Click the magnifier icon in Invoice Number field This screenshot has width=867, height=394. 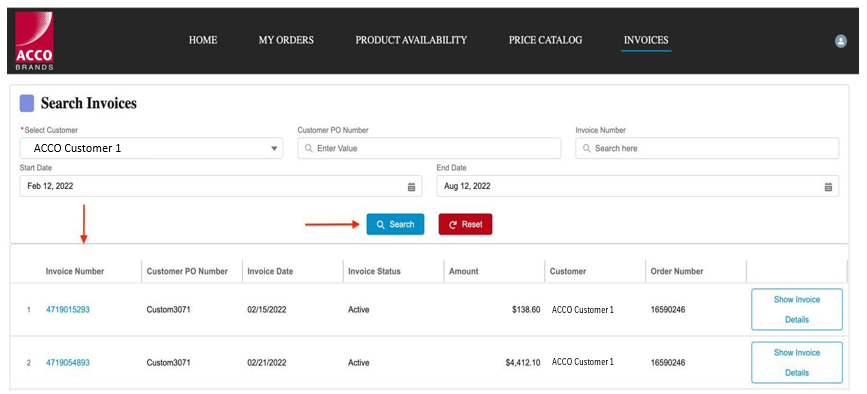click(x=587, y=149)
